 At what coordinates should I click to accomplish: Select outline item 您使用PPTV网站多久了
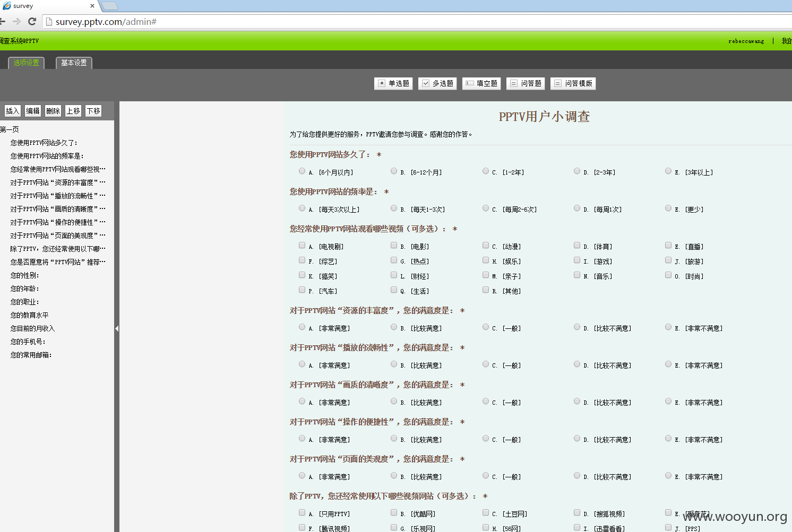pyautogui.click(x=44, y=143)
